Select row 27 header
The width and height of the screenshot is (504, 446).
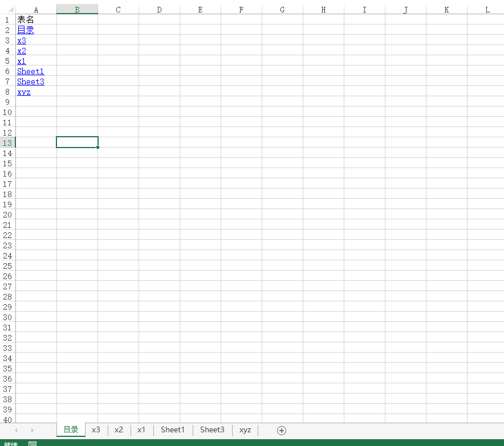pos(7,287)
